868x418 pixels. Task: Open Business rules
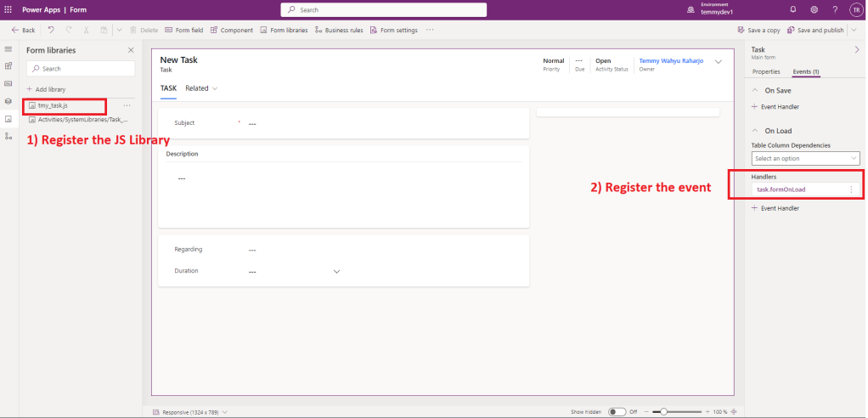tap(340, 30)
